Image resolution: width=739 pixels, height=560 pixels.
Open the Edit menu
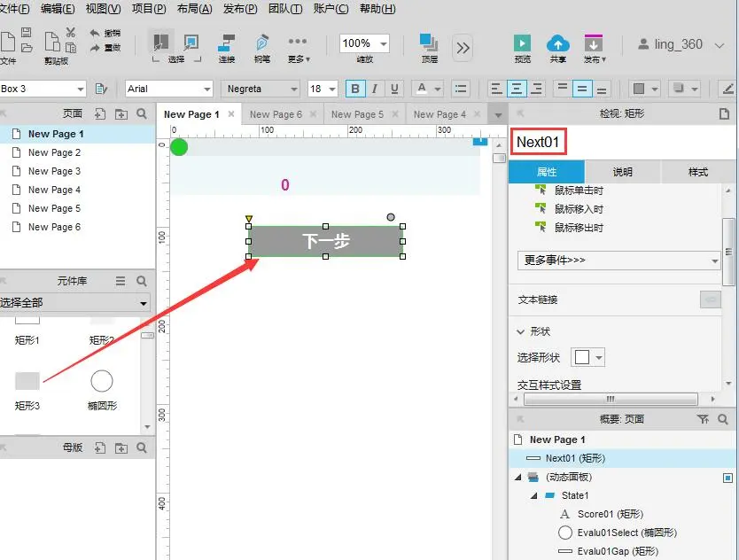click(58, 9)
